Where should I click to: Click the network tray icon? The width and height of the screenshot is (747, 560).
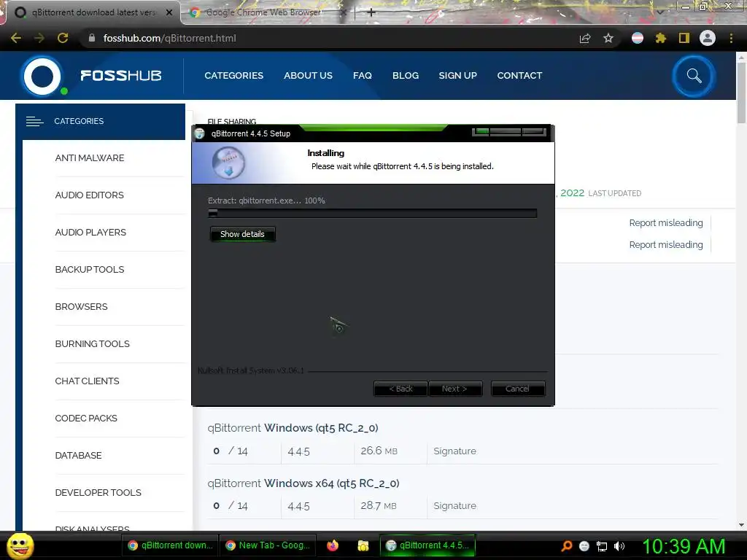click(x=602, y=546)
